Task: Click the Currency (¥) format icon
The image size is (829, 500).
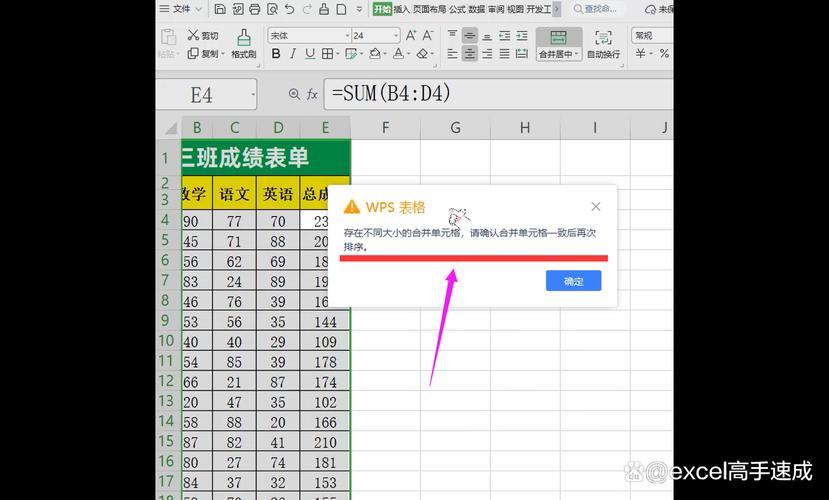Action: point(641,53)
